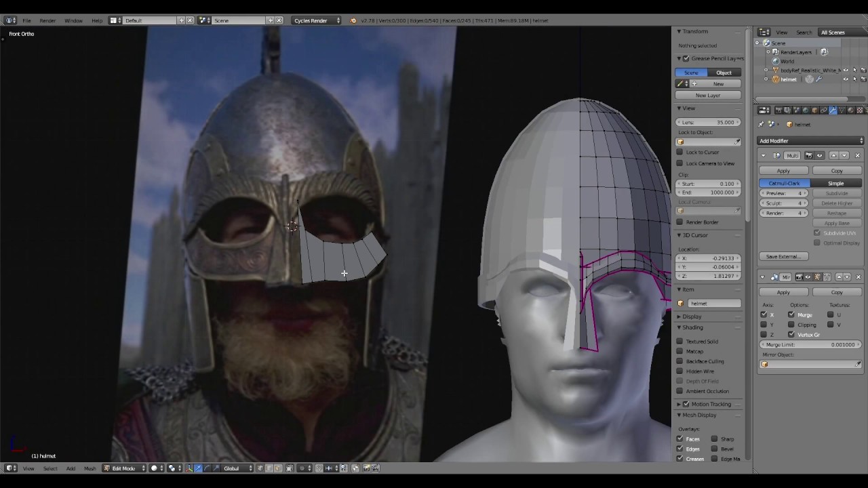This screenshot has width=868, height=488.
Task: Enable Textured Solid shading
Action: [679, 341]
